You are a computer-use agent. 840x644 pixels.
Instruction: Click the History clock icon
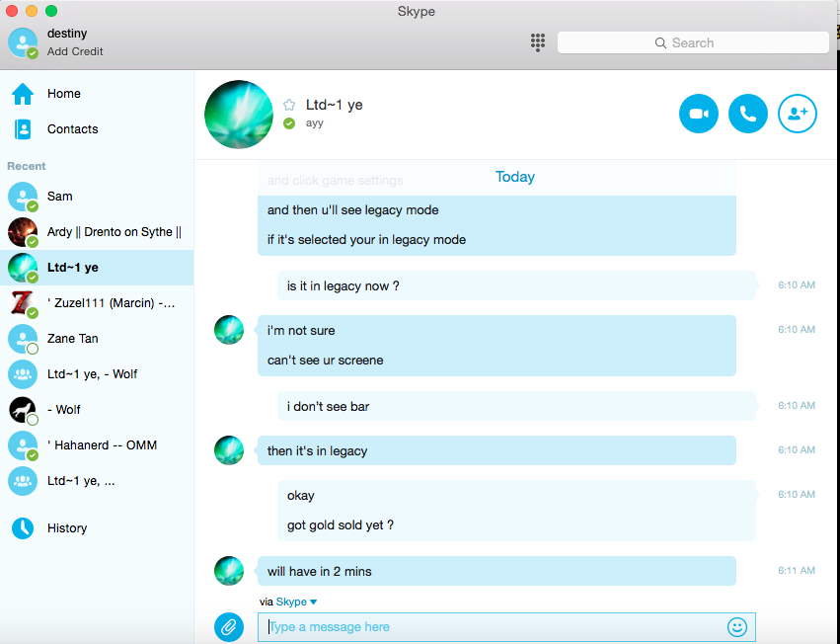coord(23,528)
